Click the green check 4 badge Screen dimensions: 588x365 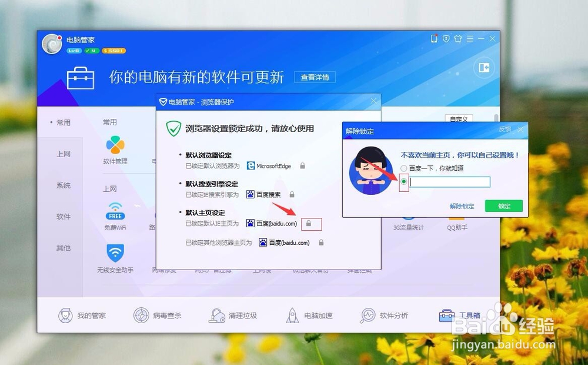(x=92, y=51)
